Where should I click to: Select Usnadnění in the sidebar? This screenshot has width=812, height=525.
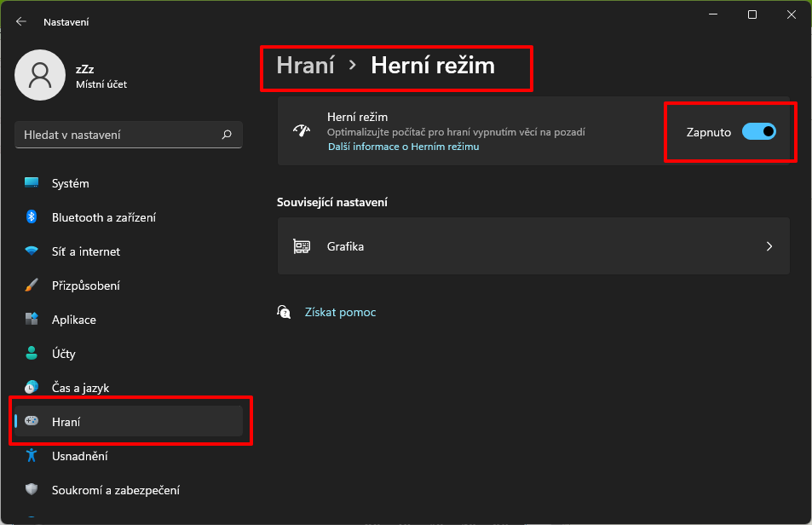coord(79,456)
